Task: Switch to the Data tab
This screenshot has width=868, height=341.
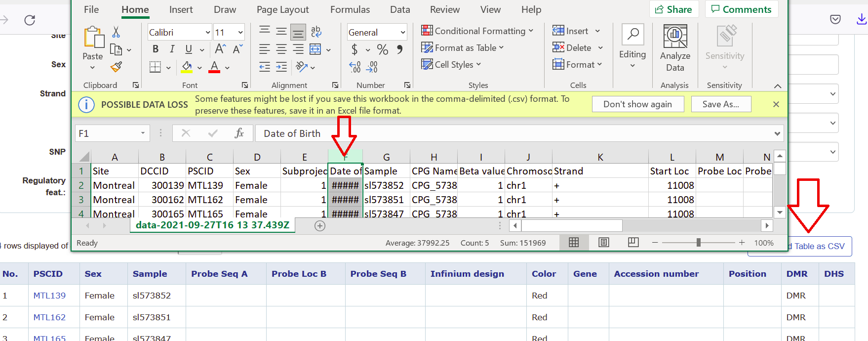Action: tap(400, 9)
